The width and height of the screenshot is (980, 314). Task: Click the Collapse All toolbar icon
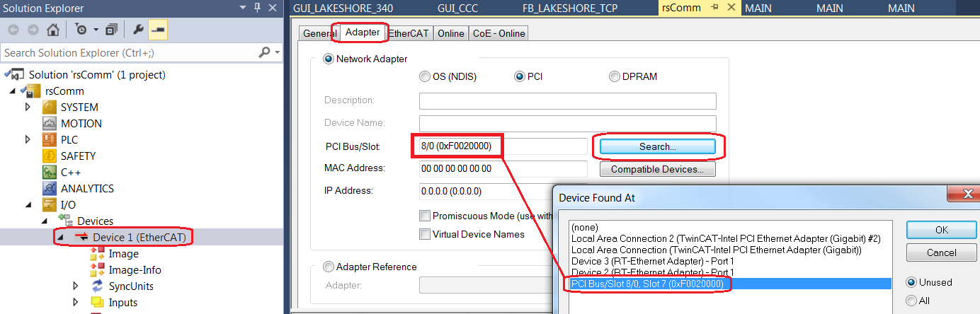[x=110, y=30]
